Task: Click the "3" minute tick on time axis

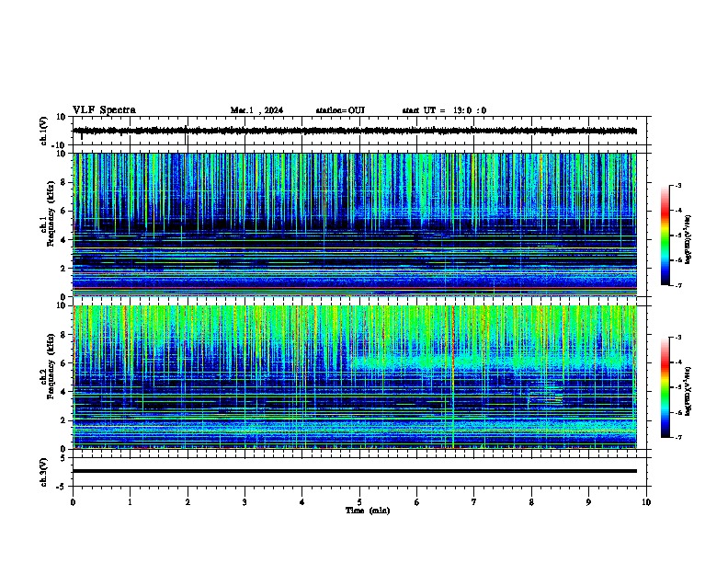Action: pos(245,502)
